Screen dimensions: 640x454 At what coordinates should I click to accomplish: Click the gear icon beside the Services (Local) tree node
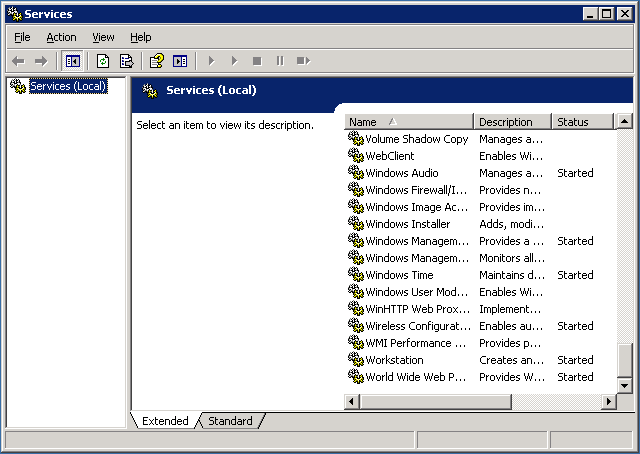[18, 86]
